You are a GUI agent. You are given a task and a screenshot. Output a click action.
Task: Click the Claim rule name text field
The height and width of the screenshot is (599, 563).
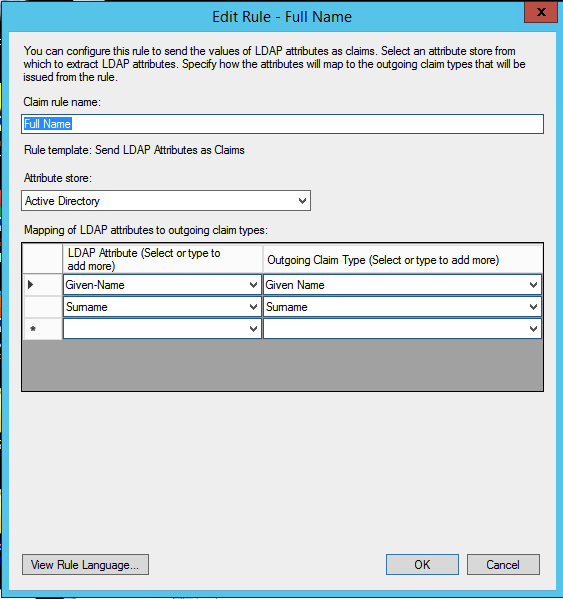282,124
